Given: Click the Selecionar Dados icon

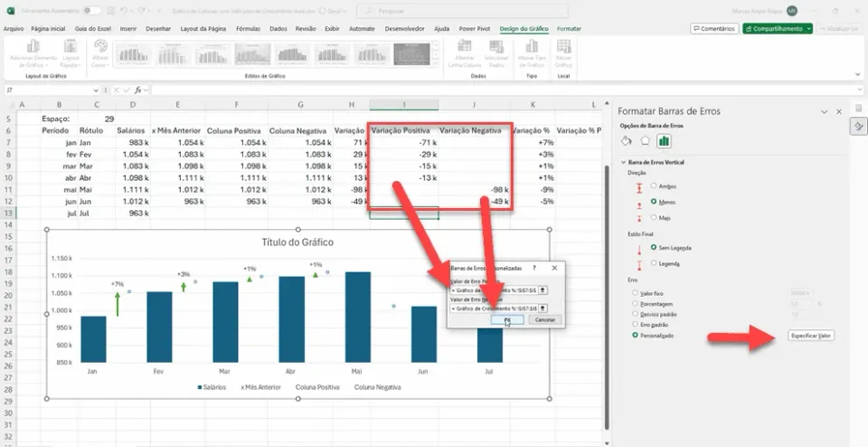Looking at the screenshot, I should click(x=496, y=46).
